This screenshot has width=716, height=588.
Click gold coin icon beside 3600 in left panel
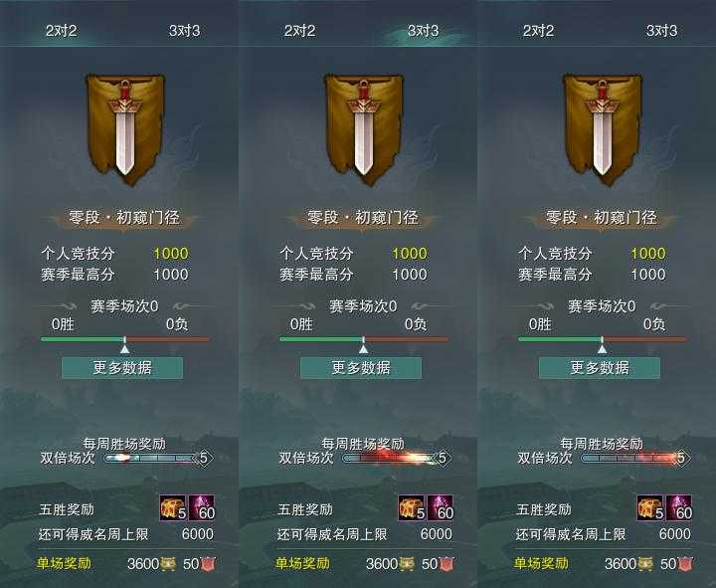click(x=168, y=564)
